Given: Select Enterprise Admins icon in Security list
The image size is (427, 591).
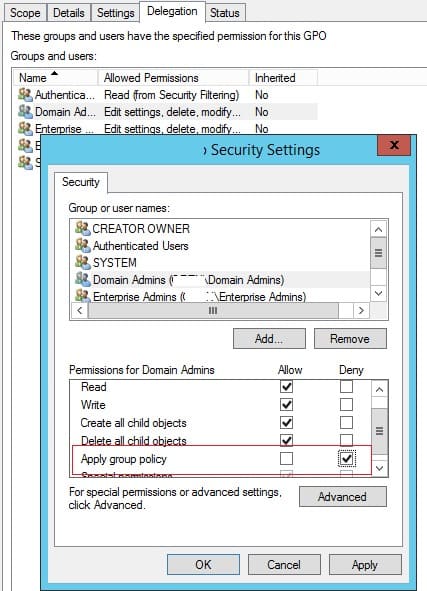Looking at the screenshot, I should click(83, 296).
